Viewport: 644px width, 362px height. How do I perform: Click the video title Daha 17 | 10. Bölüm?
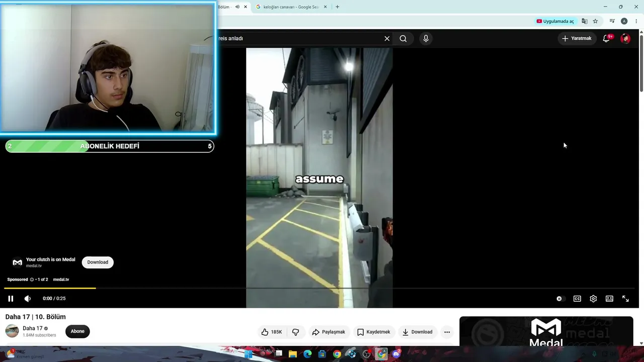click(x=36, y=317)
